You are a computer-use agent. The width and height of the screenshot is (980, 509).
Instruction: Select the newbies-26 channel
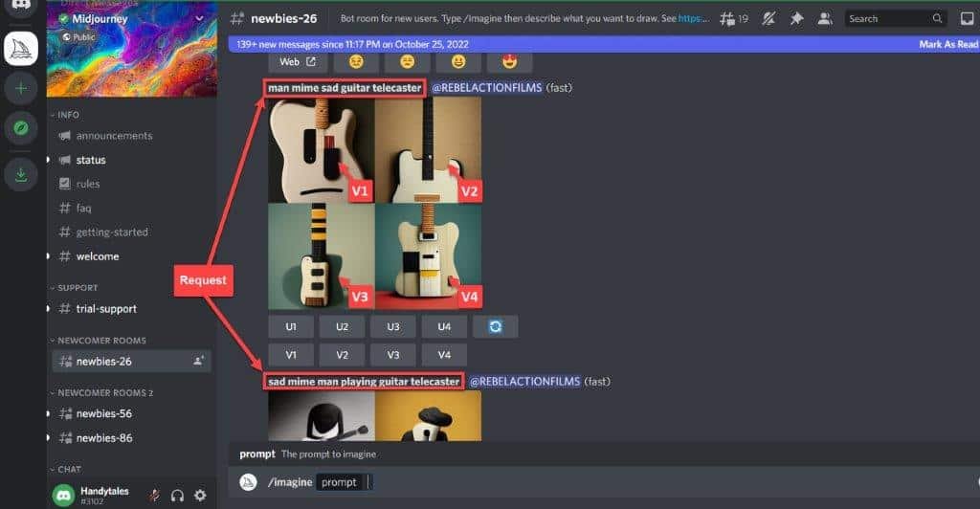coord(132,361)
